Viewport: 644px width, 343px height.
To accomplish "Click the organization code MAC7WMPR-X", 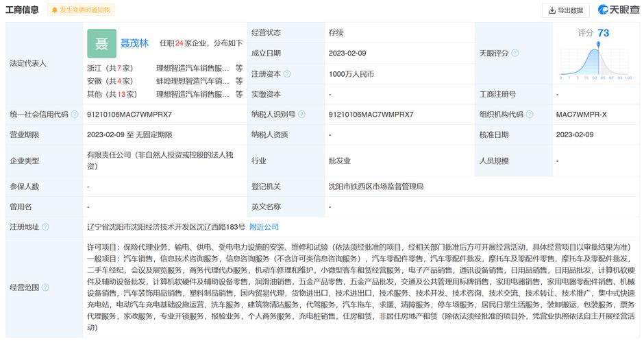I will tap(581, 115).
